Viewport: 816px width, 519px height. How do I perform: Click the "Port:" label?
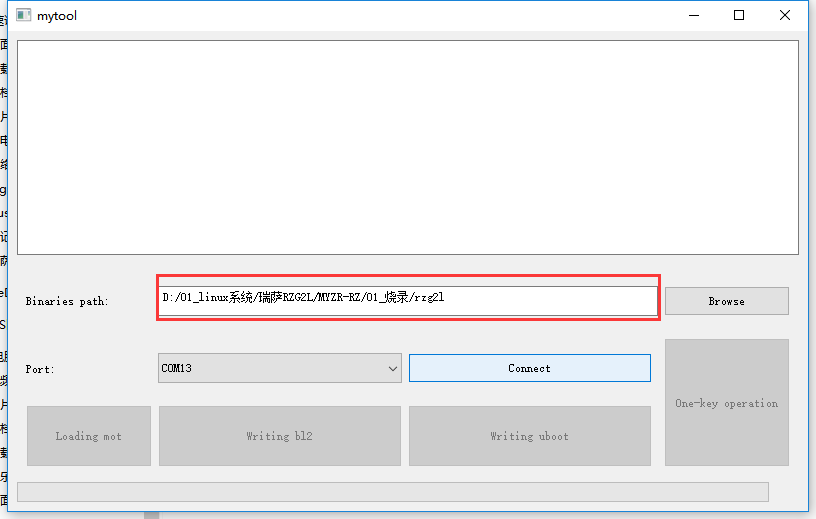click(x=40, y=369)
